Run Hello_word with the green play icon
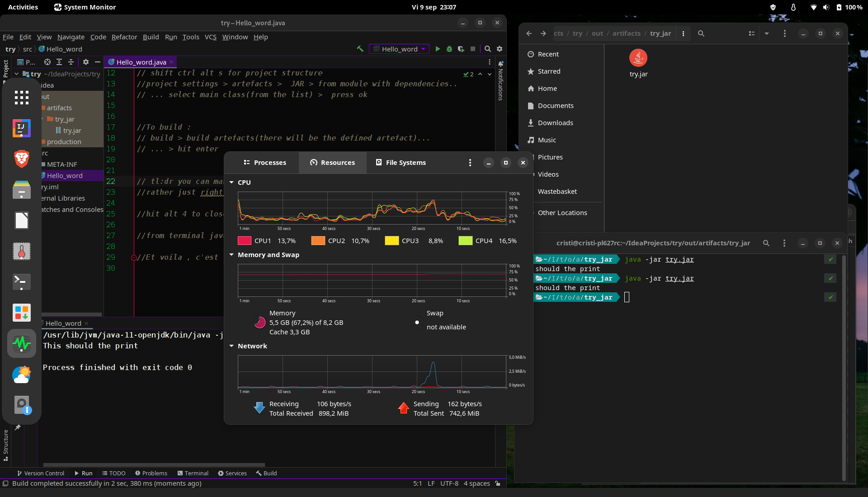Image resolution: width=868 pixels, height=497 pixels. pos(438,49)
